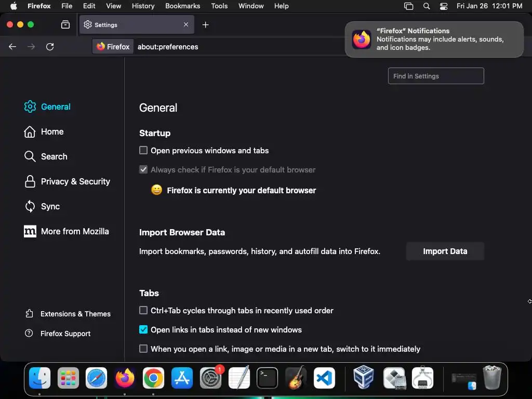Open the Trash from the Dock
The width and height of the screenshot is (532, 399).
click(x=492, y=377)
